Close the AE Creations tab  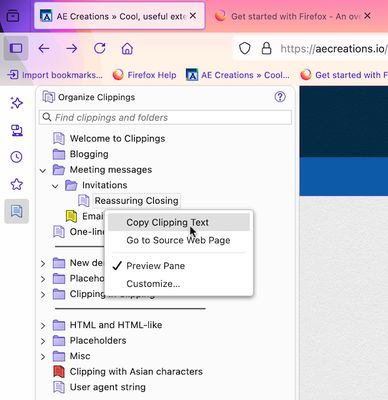(193, 16)
